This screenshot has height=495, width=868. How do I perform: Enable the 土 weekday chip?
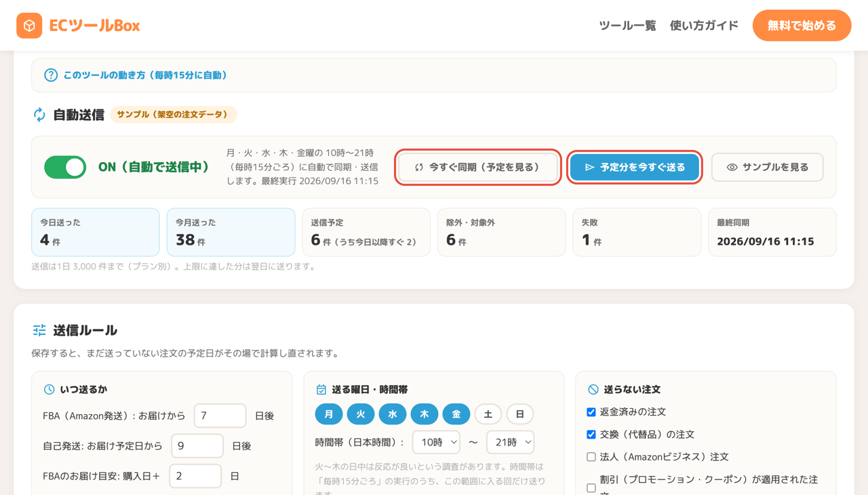(488, 414)
